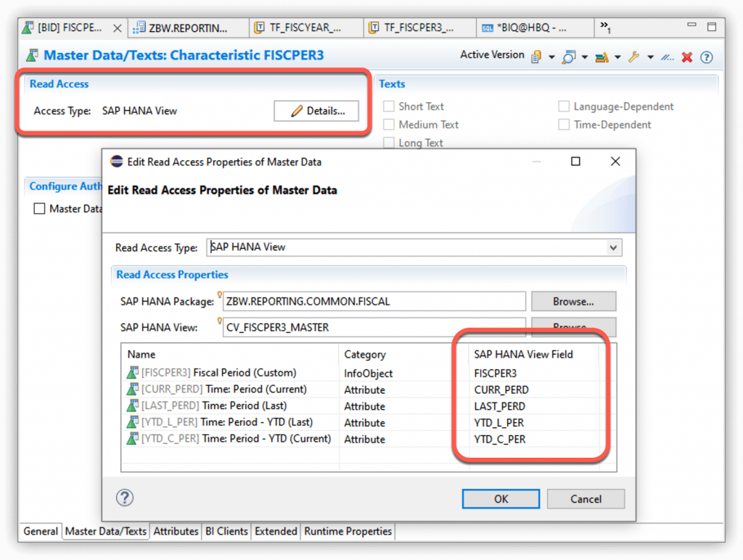Screen dimensions: 743x560
Task: Click the characteristic icon beside the page title
Action: [x=32, y=55]
